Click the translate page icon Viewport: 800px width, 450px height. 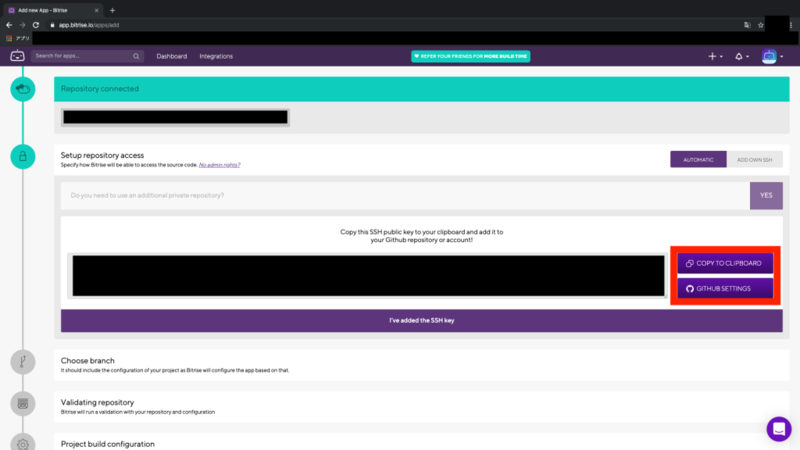coord(747,24)
